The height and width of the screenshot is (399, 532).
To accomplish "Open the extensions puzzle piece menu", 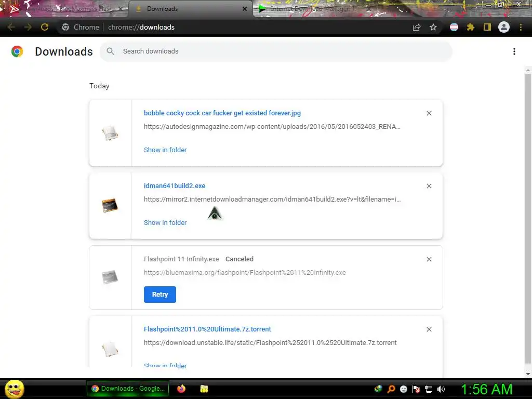I will click(x=471, y=27).
